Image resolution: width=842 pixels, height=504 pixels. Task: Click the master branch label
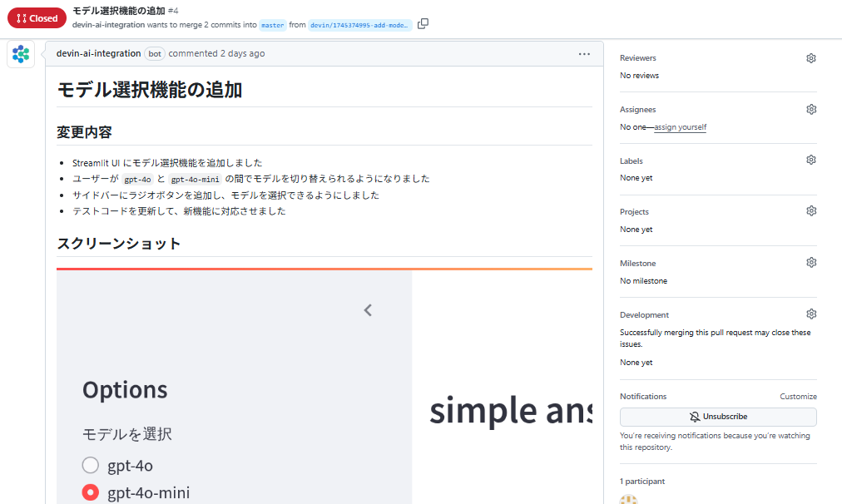272,24
